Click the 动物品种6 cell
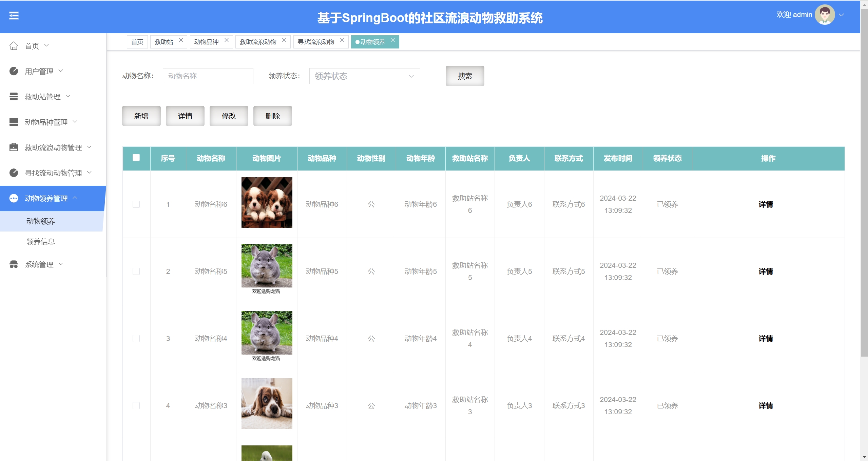 click(322, 204)
